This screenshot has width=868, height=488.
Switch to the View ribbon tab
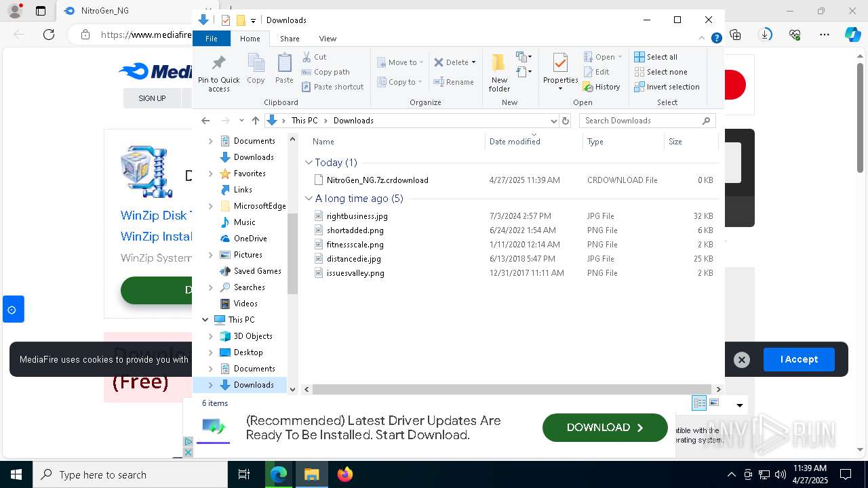328,39
